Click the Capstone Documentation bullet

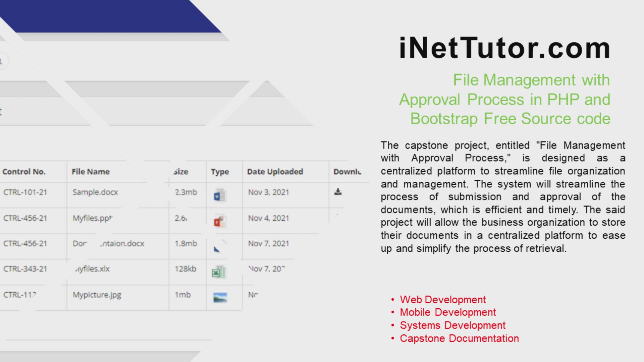tap(459, 339)
